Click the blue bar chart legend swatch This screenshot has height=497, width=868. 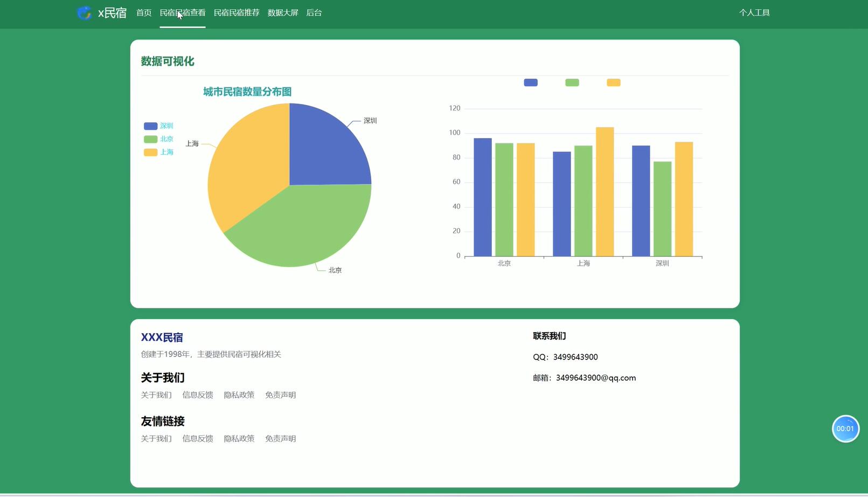tap(530, 82)
